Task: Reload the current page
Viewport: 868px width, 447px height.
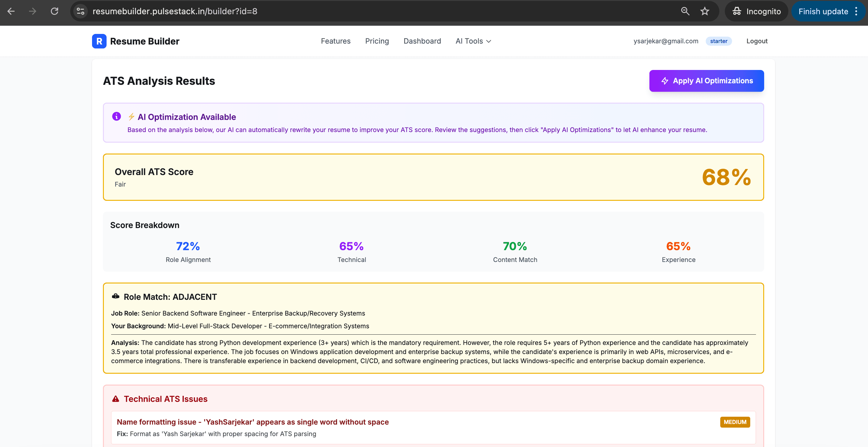Action: [54, 11]
